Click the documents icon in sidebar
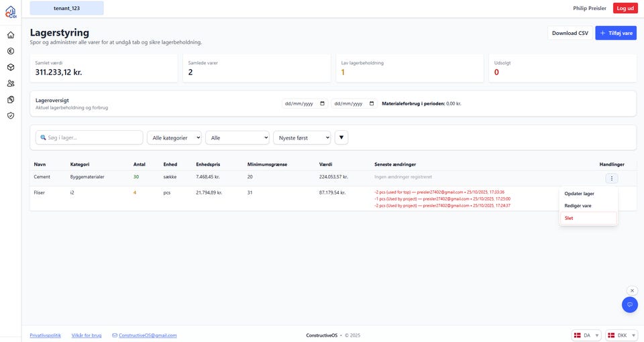The image size is (644, 342). pyautogui.click(x=10, y=99)
